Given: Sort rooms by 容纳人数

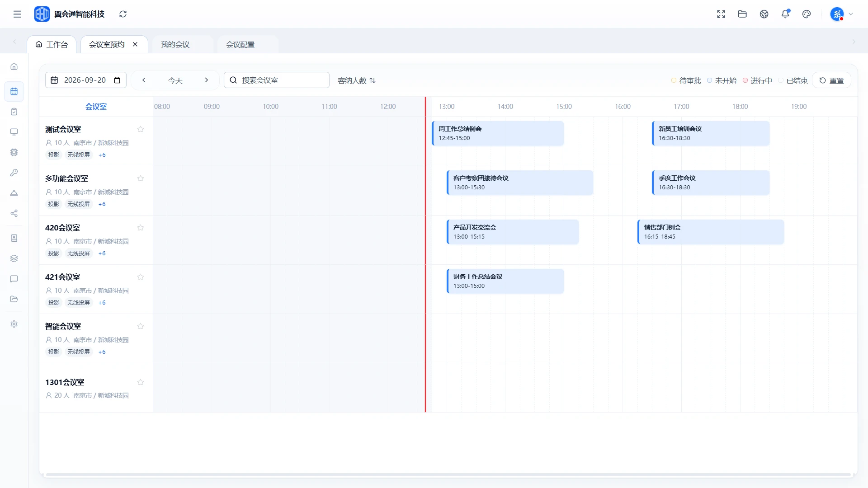Looking at the screenshot, I should tap(357, 80).
